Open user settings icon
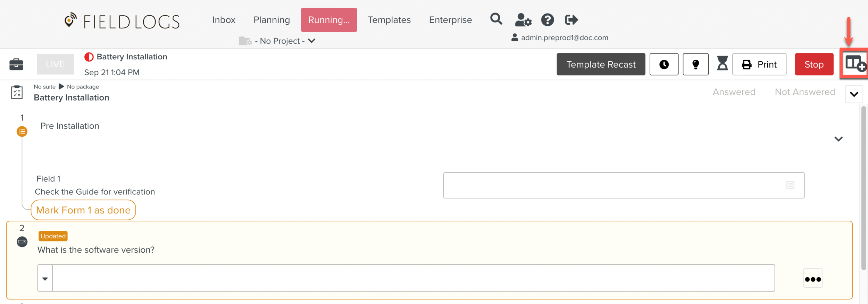Viewport: 868px width, 304px height. click(523, 20)
